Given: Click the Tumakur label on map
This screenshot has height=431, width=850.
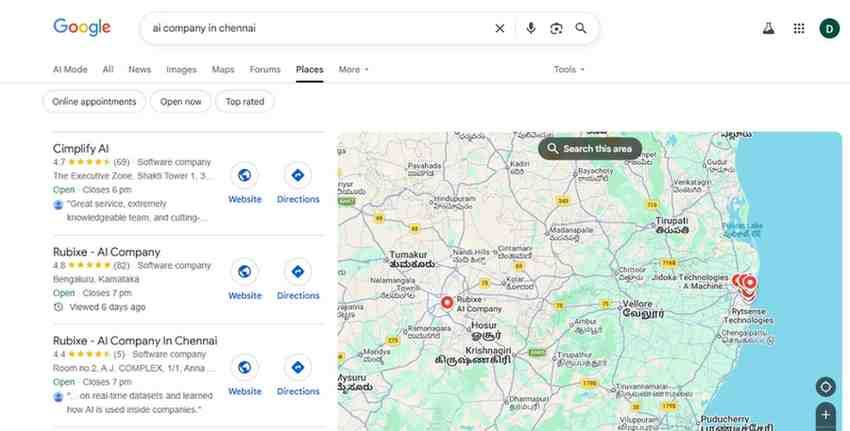Looking at the screenshot, I should [x=410, y=259].
